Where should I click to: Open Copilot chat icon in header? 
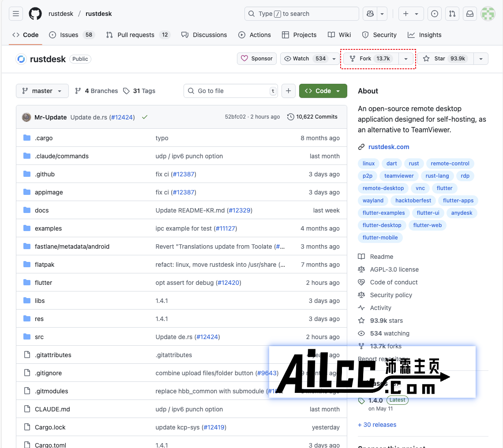(x=370, y=14)
